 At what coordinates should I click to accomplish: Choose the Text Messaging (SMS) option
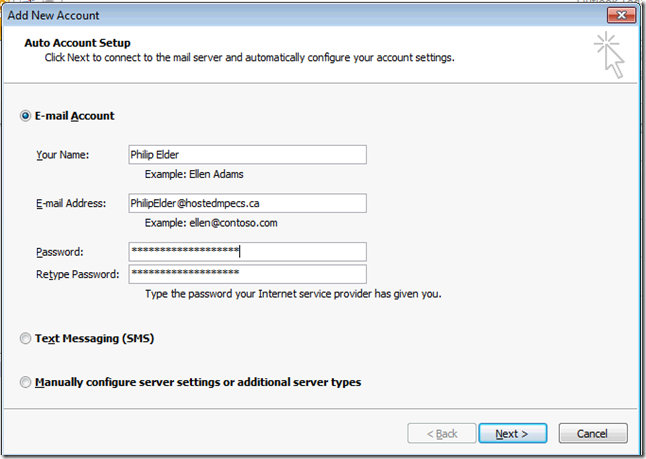(25, 339)
